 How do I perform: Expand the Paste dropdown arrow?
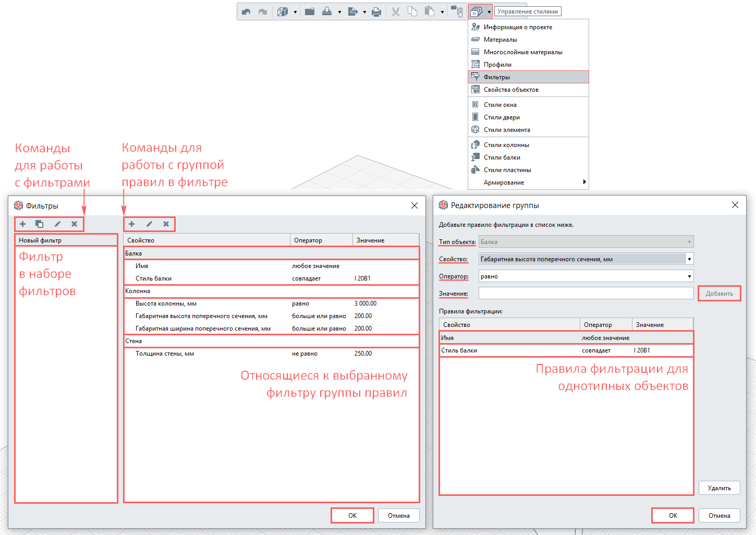coord(442,12)
